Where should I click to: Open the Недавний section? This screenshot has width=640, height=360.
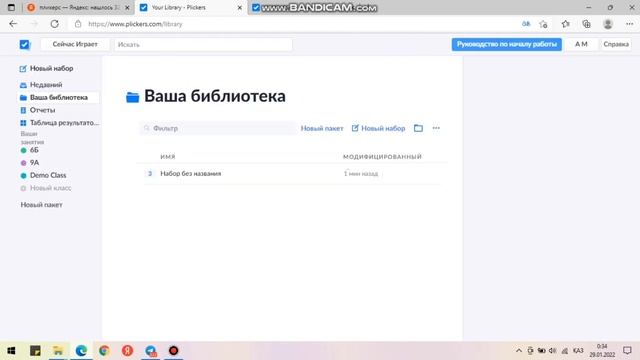click(41, 85)
